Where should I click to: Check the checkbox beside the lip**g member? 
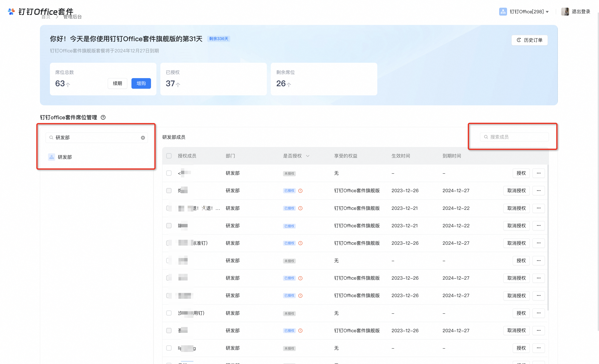[169, 348]
